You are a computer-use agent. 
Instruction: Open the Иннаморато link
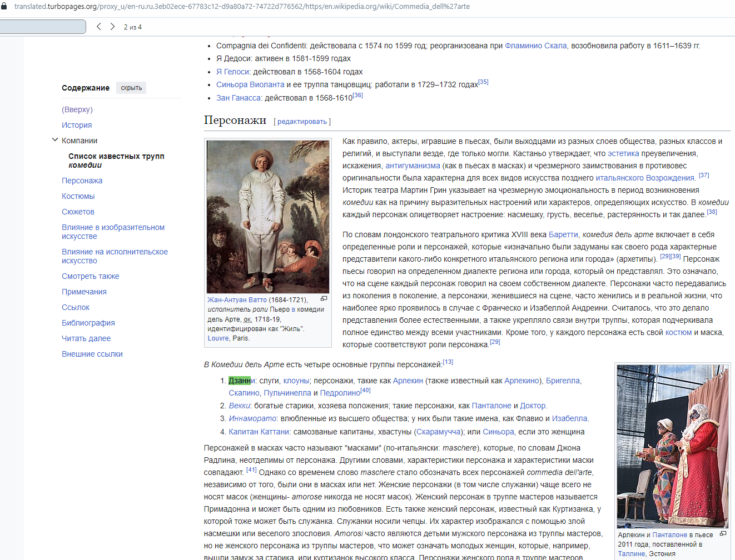(x=252, y=418)
